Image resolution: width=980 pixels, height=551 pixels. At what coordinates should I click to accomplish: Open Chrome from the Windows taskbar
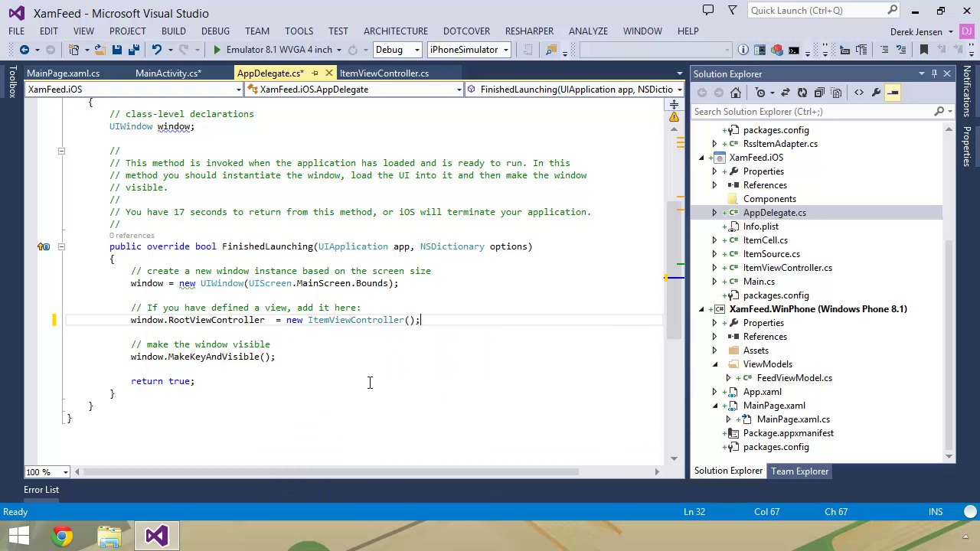[62, 536]
